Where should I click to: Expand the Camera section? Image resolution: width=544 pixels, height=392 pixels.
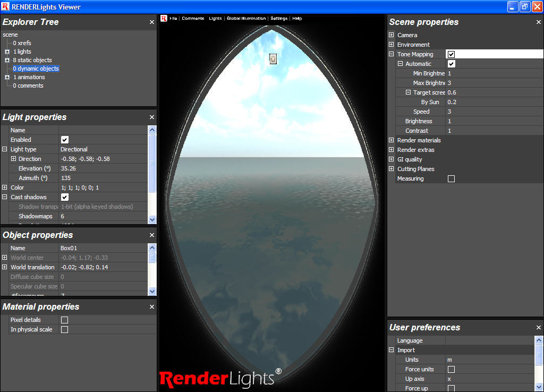tap(392, 35)
